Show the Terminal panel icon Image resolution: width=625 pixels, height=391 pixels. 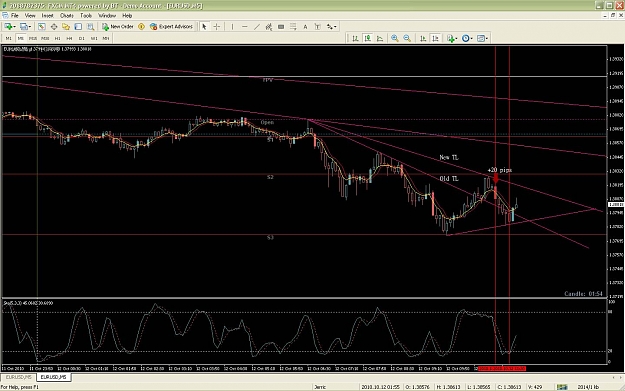(78, 27)
